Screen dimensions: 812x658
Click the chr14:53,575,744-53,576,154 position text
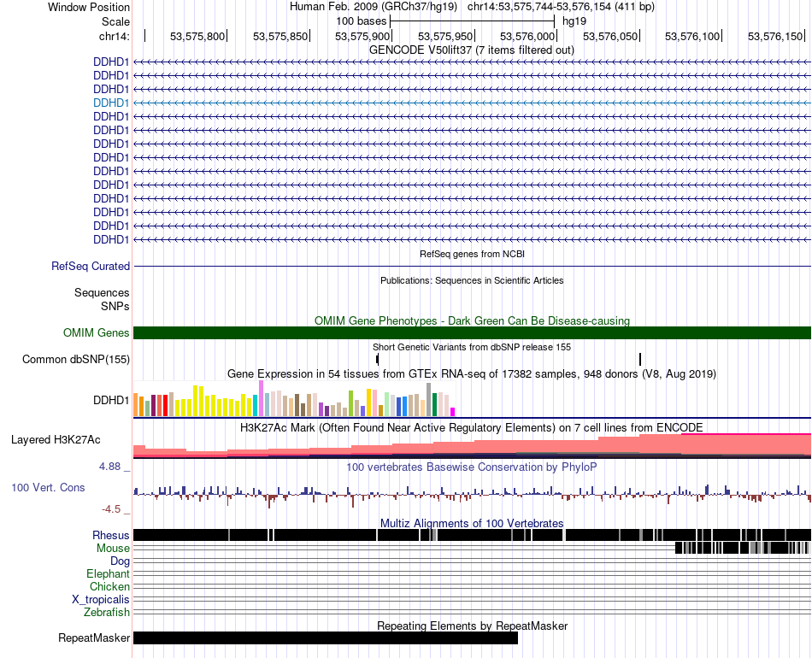[x=562, y=7]
